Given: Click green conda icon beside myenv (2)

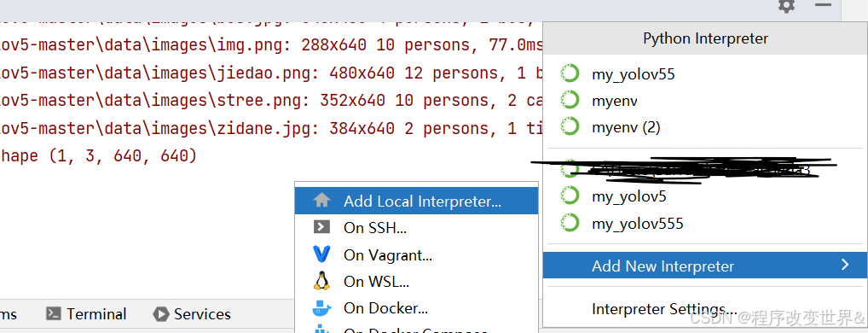Looking at the screenshot, I should [x=570, y=127].
